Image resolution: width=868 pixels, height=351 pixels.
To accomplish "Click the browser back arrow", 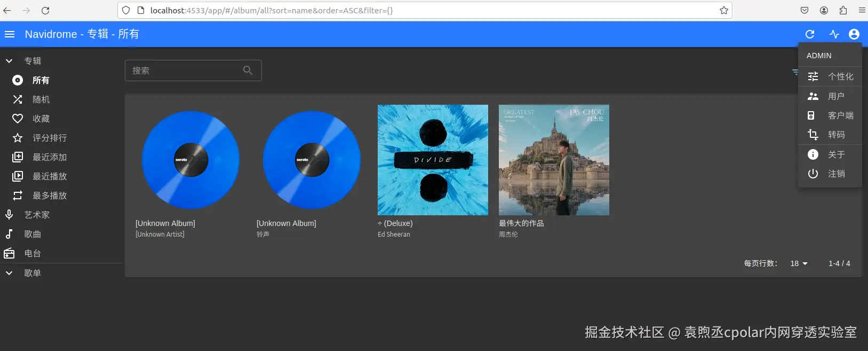I will coord(7,10).
